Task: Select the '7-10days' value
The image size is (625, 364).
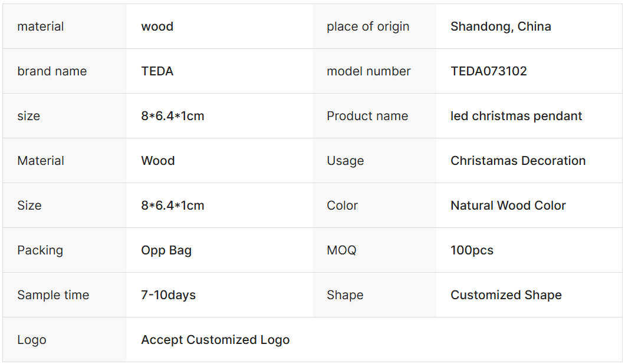Action: tap(168, 295)
